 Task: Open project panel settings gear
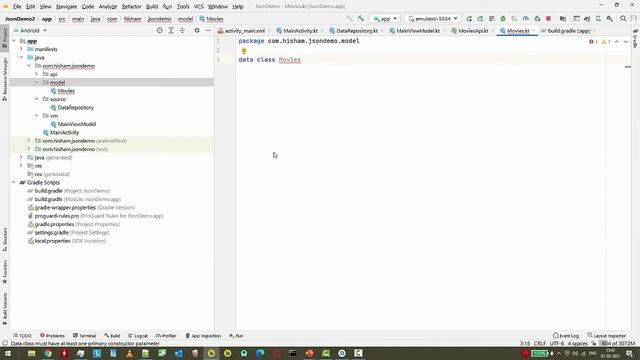pos(197,31)
